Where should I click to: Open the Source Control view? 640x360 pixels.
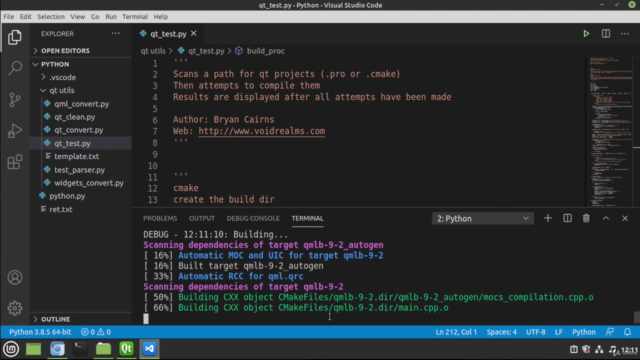pyautogui.click(x=15, y=100)
